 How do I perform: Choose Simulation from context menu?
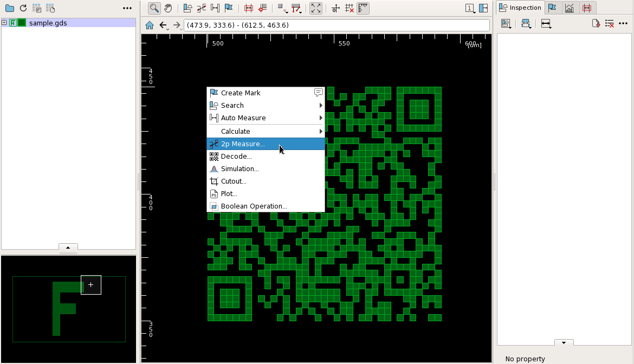pos(266,169)
